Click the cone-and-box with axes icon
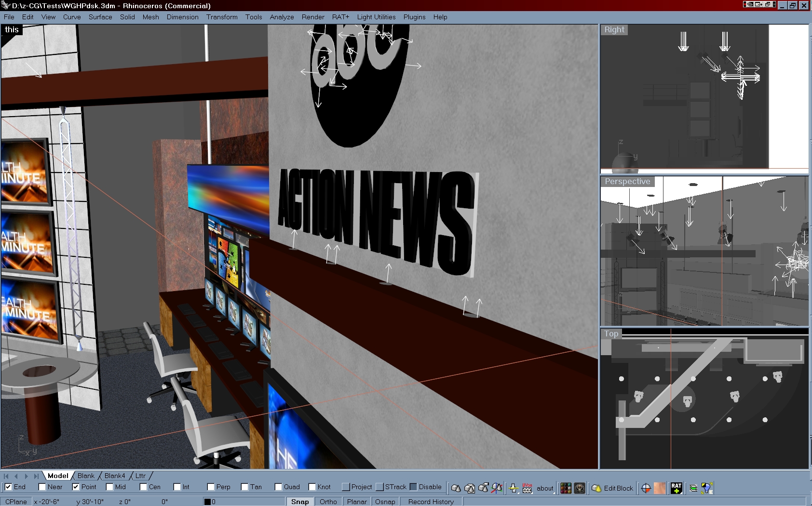The image size is (812, 506). click(x=497, y=488)
